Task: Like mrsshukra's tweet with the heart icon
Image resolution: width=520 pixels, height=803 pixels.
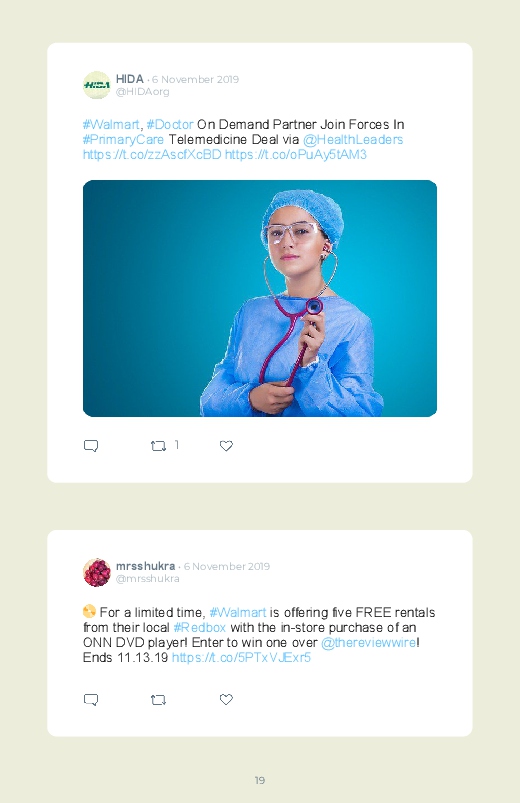Action: pyautogui.click(x=226, y=700)
